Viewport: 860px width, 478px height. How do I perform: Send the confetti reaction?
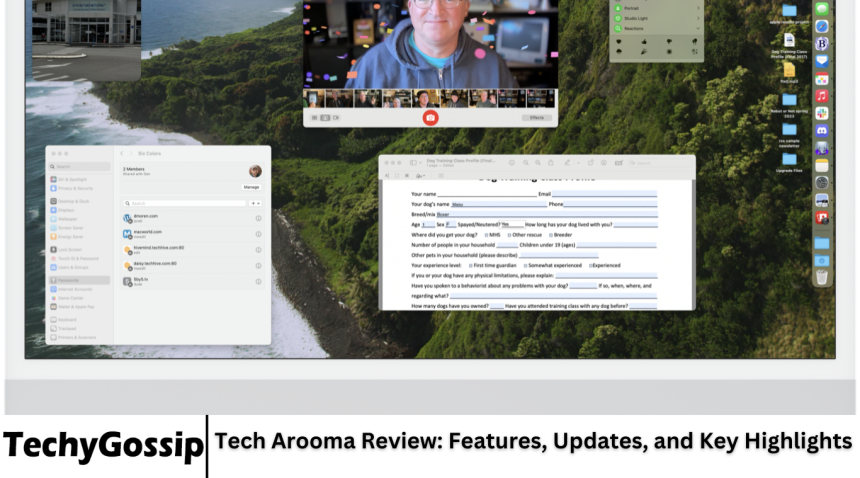pos(644,52)
